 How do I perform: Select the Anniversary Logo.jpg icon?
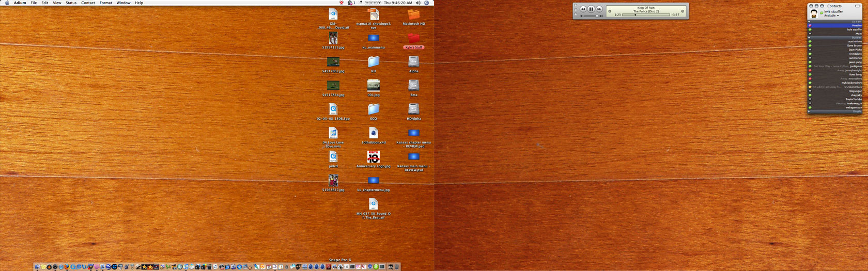374,156
